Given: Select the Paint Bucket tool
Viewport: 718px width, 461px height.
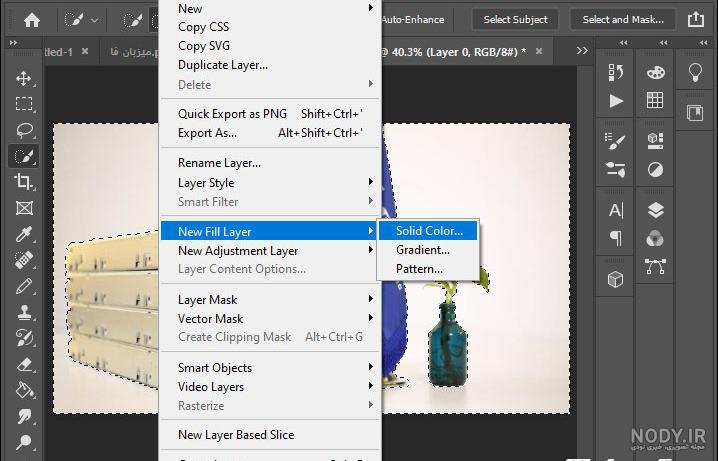Looking at the screenshot, I should [24, 390].
